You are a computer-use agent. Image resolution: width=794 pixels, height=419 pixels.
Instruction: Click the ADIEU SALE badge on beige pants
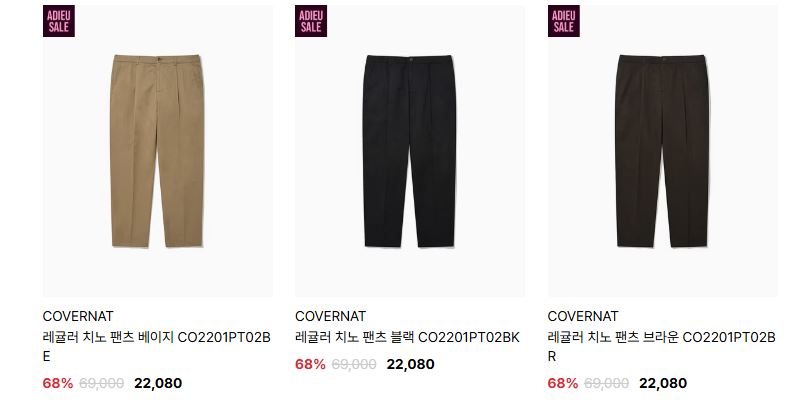coord(59,21)
